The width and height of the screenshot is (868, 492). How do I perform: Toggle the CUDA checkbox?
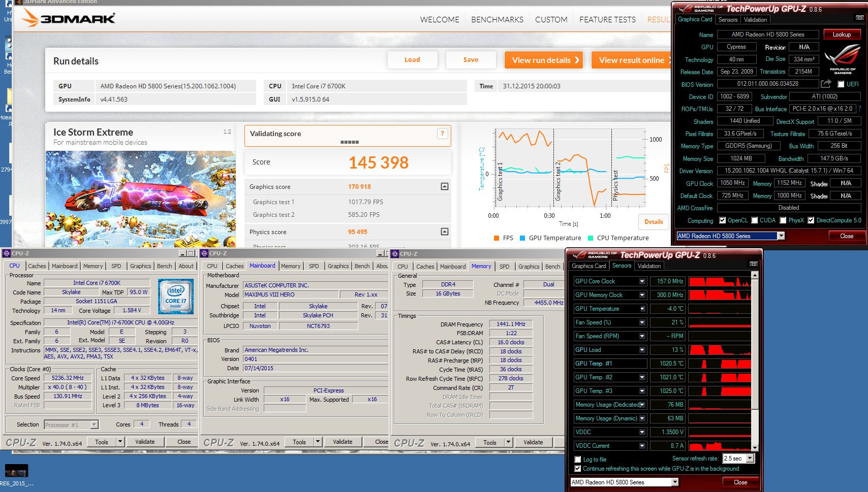point(755,220)
